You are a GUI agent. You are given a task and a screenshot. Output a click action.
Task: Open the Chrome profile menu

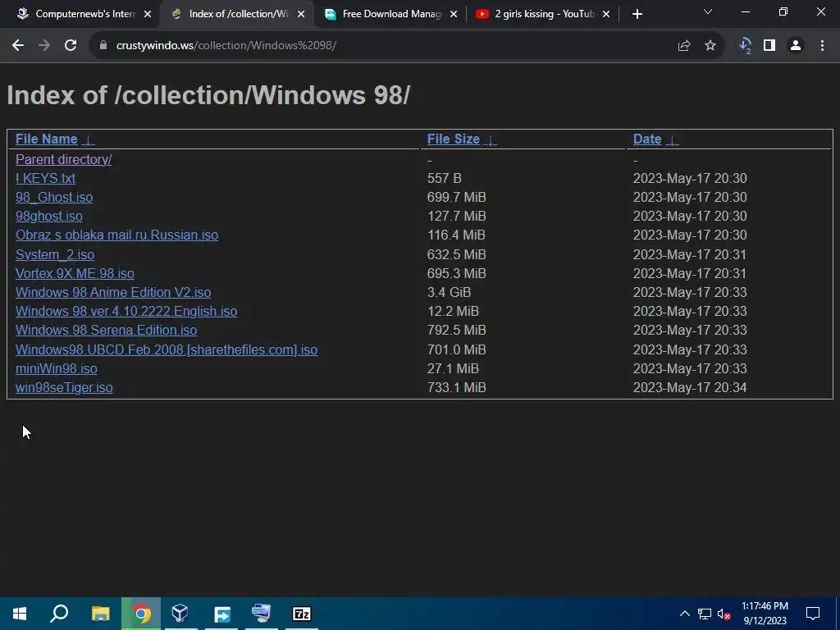[x=796, y=46]
